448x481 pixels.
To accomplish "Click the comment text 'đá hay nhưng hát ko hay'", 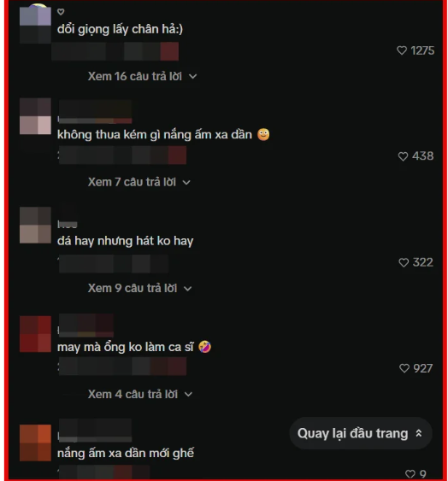I will [x=126, y=241].
